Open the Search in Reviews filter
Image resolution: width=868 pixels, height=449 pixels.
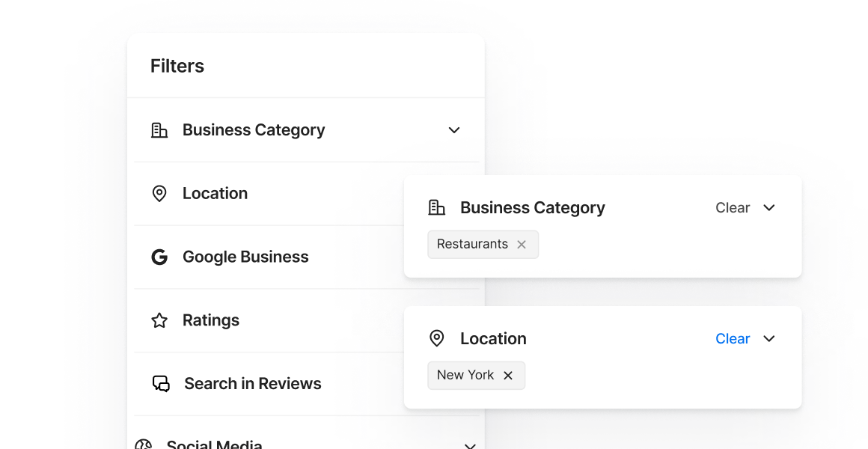269,384
